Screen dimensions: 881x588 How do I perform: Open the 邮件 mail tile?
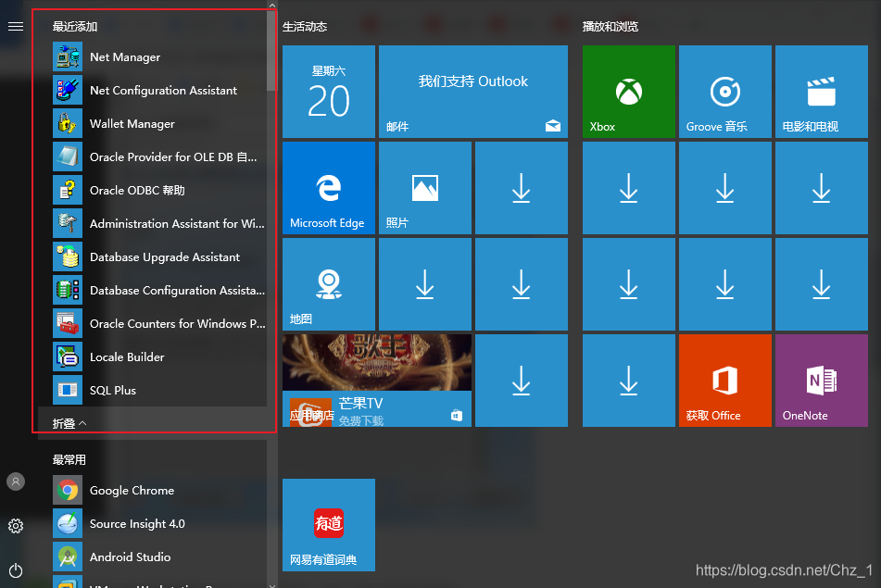click(x=473, y=92)
